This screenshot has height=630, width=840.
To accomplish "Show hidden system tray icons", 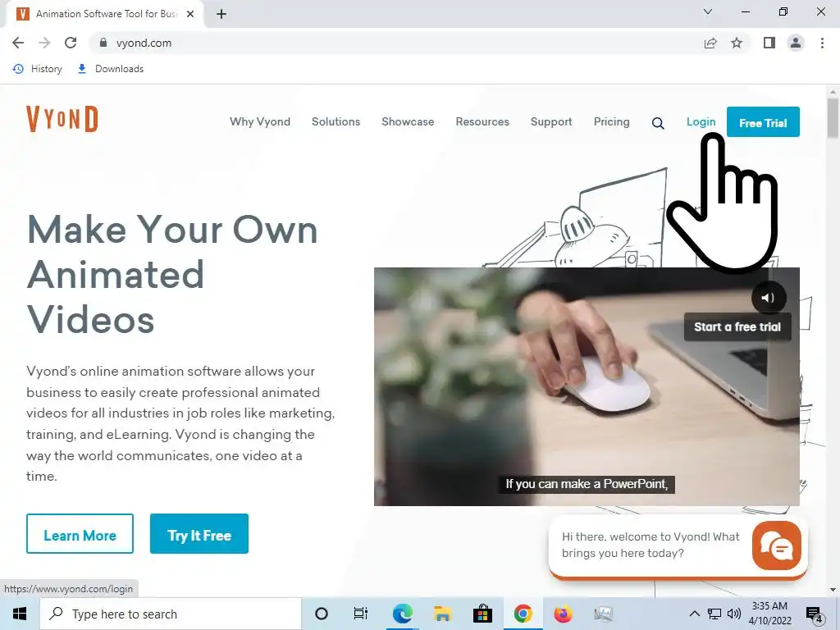I will tap(694, 614).
